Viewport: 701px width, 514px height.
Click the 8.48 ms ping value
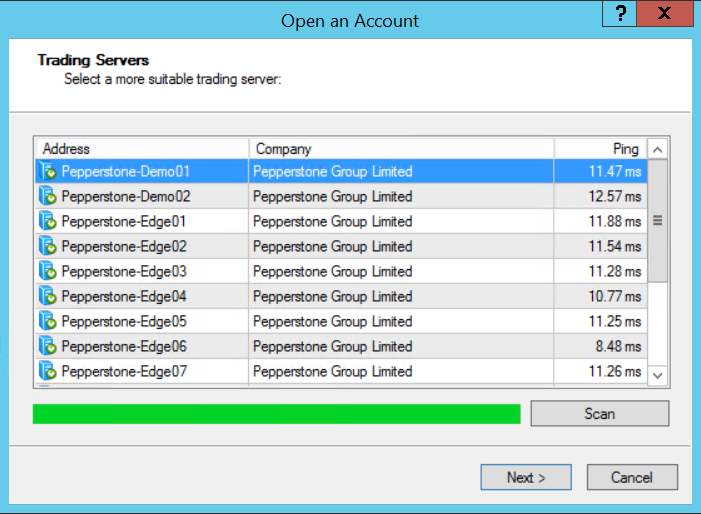[x=618, y=347]
